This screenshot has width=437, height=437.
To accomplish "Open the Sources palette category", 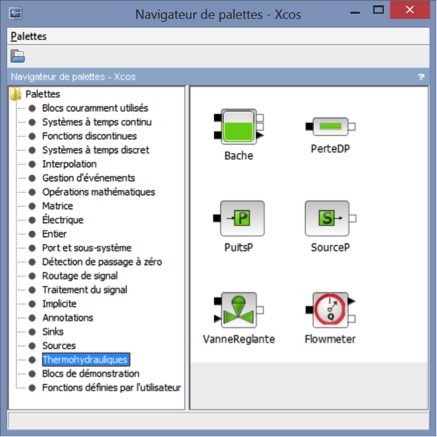I will [59, 346].
